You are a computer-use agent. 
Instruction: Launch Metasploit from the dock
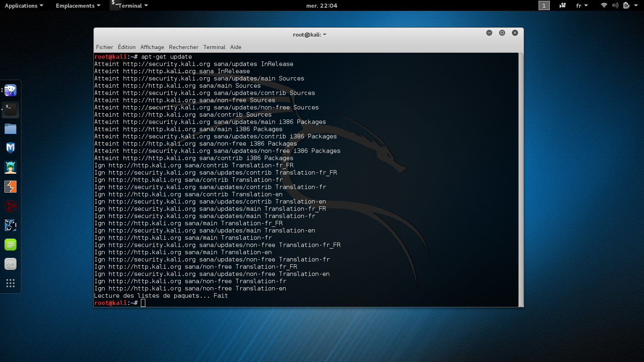[x=10, y=148]
